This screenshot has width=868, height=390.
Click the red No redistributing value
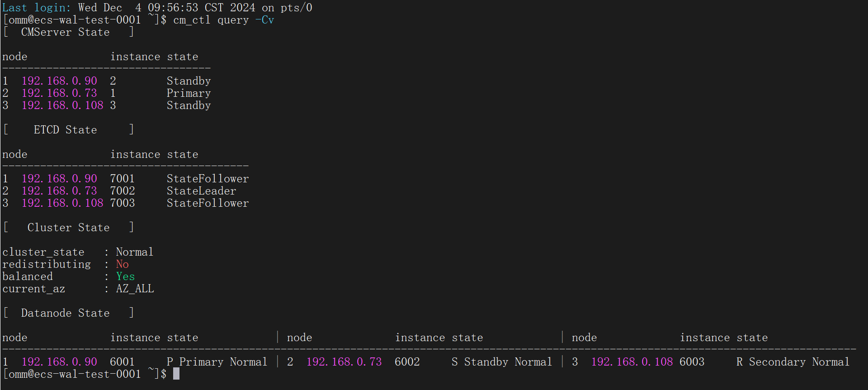pos(122,264)
